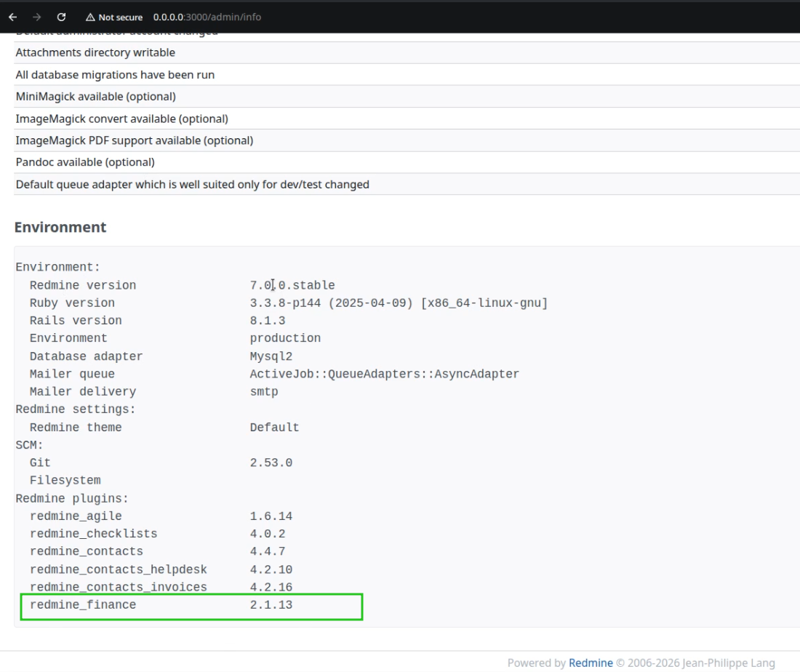Click the Environment section heading

pyautogui.click(x=60, y=227)
